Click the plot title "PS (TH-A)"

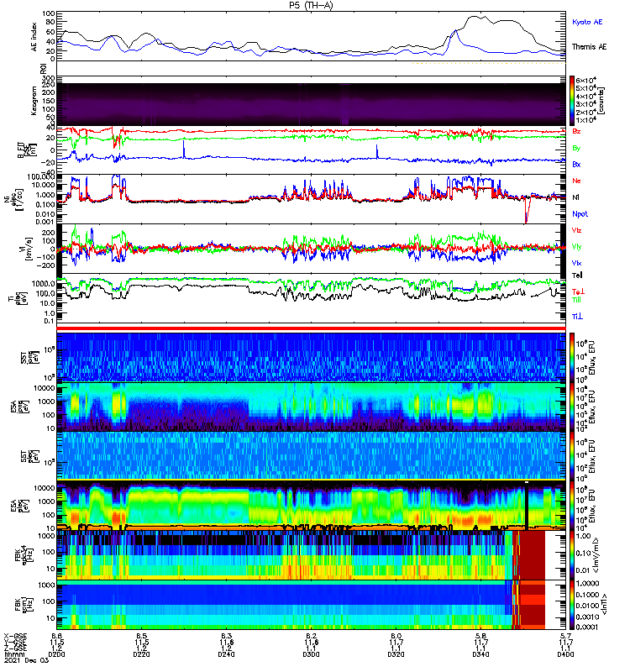tap(311, 5)
